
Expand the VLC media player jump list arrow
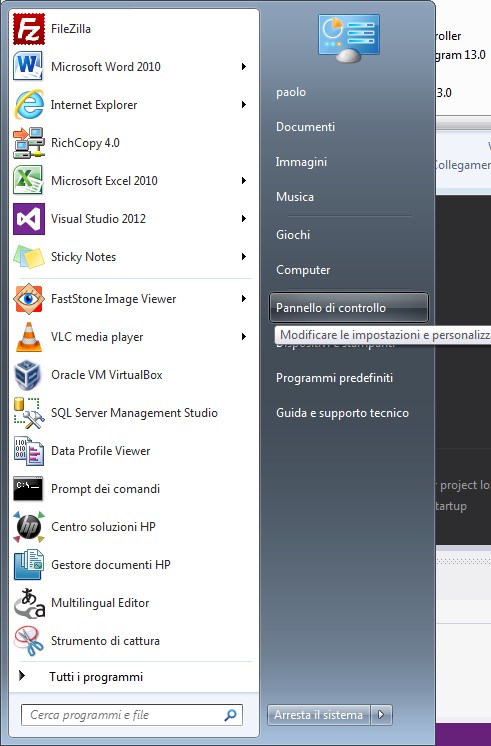click(x=244, y=337)
